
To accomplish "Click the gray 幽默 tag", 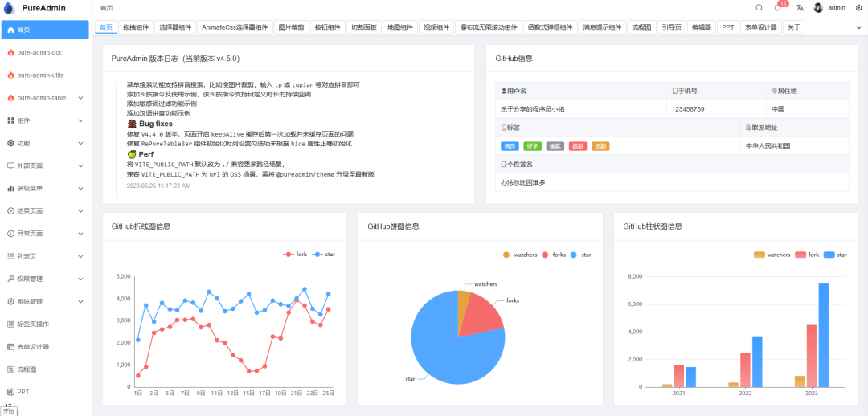I will [555, 146].
